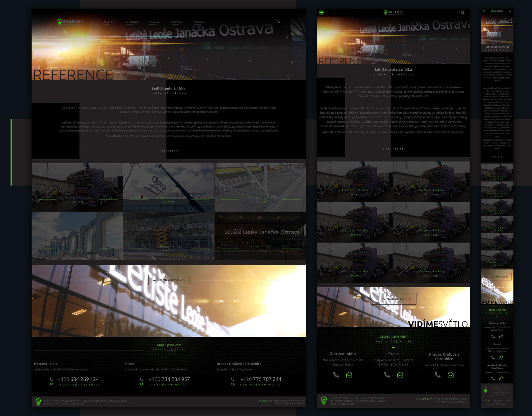Click 'VIDÍMESVĚTLO' slogan in tablet layout
This screenshot has height=416, width=532.
[438, 324]
